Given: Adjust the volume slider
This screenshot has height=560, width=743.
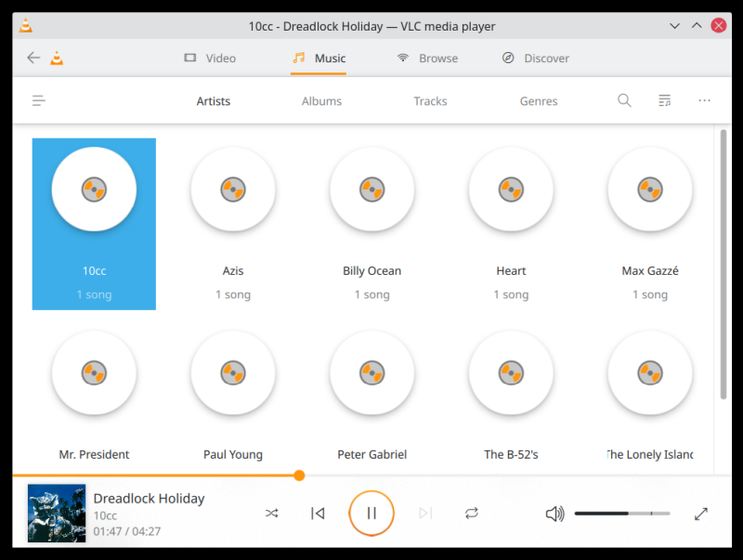Looking at the screenshot, I should coord(621,514).
